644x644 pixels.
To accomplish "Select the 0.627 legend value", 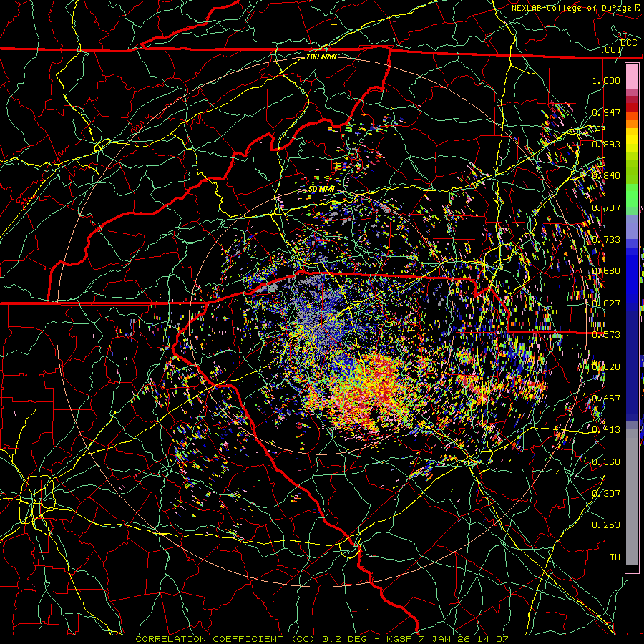I will (x=606, y=303).
